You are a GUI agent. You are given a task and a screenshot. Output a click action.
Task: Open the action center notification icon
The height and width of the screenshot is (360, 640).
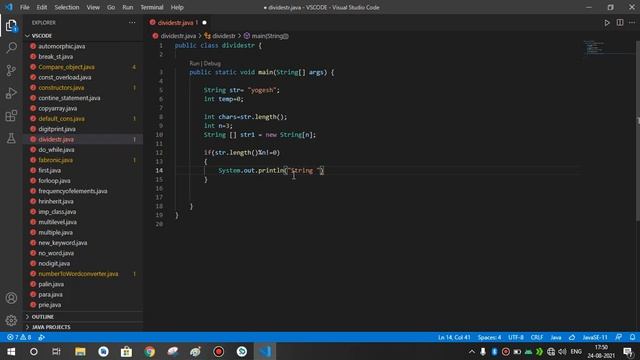coord(628,351)
